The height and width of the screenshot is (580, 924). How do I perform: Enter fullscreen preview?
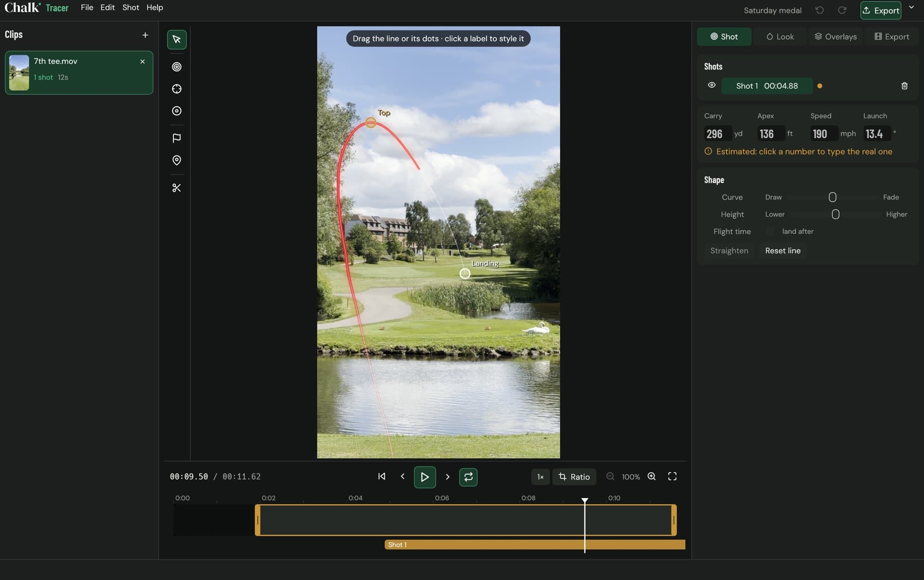(x=672, y=476)
